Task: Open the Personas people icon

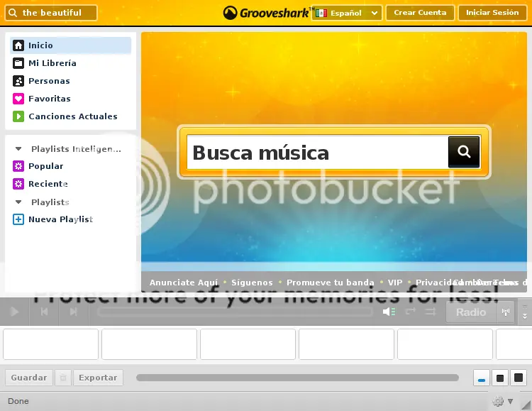Action: pos(18,81)
